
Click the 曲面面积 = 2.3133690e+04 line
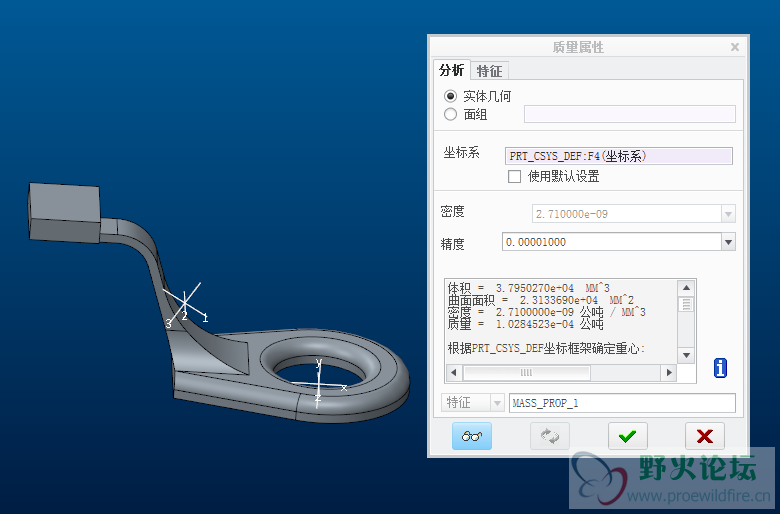541,300
